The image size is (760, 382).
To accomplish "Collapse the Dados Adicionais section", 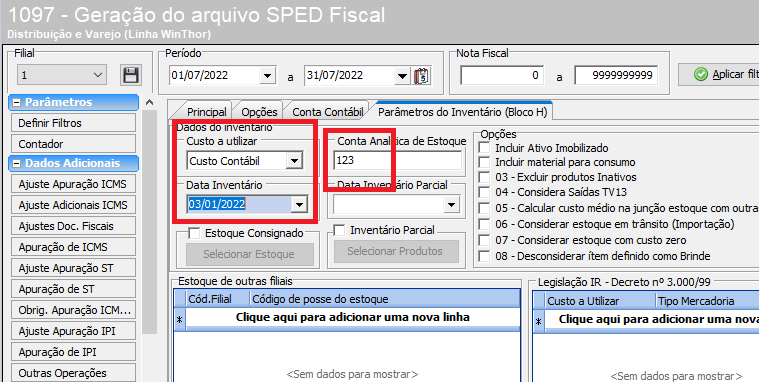I will [16, 163].
